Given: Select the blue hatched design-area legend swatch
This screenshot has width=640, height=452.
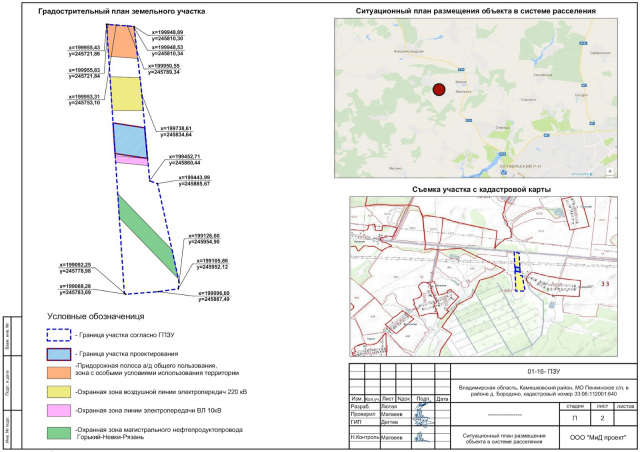Looking at the screenshot, I should tap(59, 354).
